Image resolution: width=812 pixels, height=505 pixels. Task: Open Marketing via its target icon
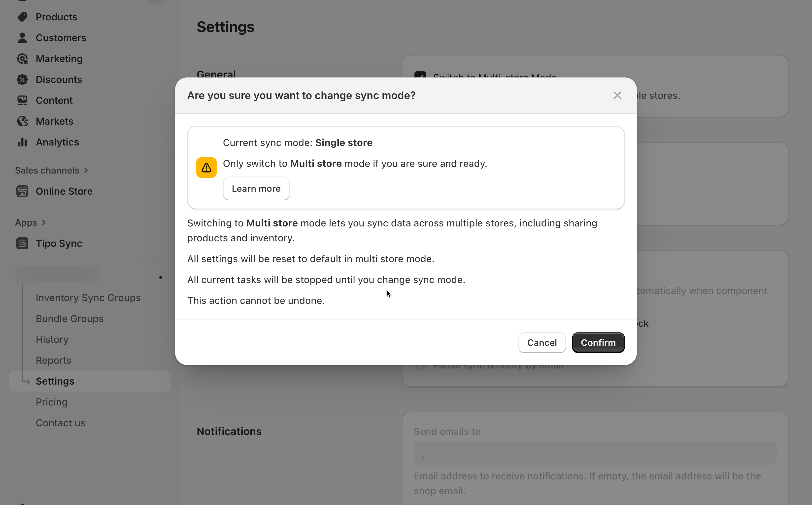pos(22,59)
